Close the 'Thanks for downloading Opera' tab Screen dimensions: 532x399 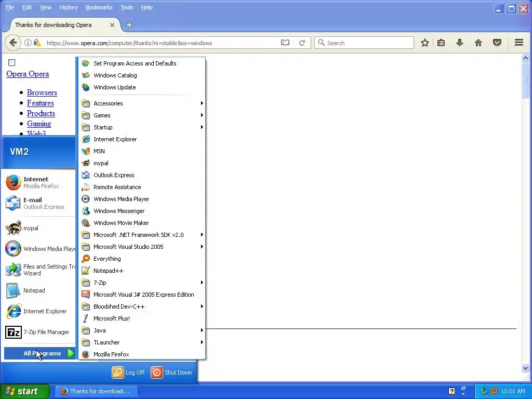112,25
